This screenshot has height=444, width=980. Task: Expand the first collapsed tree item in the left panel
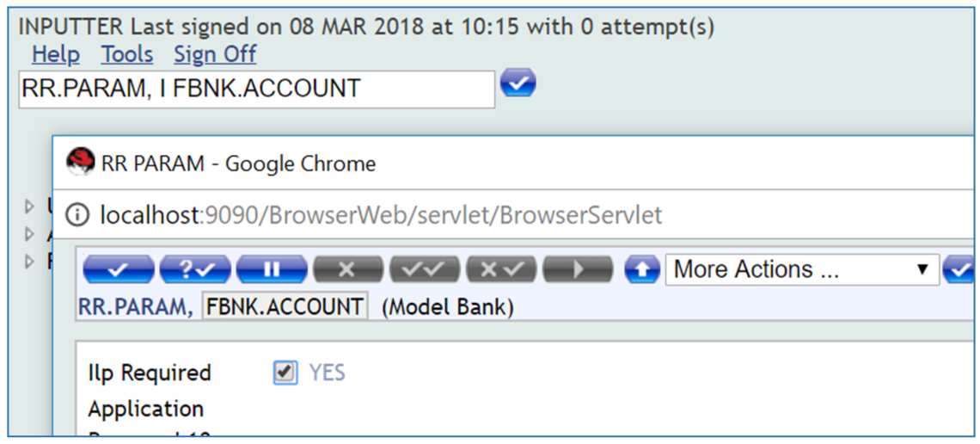tap(30, 206)
